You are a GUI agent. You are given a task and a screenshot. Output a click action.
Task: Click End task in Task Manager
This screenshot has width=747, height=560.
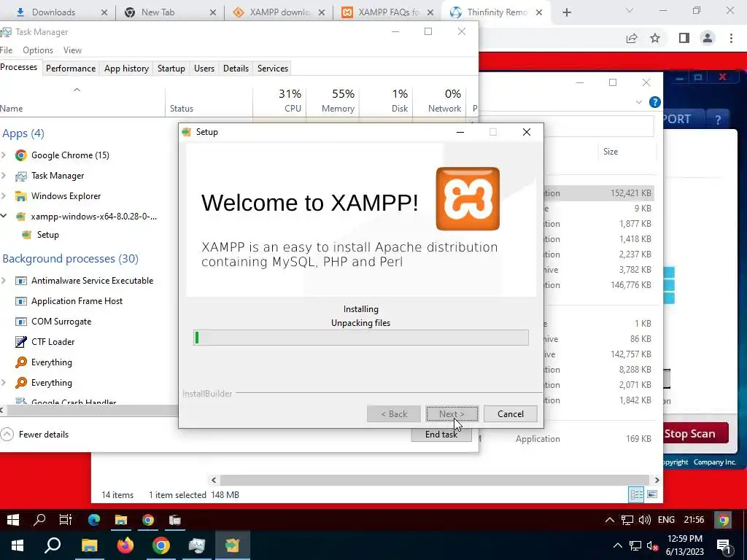pos(441,435)
